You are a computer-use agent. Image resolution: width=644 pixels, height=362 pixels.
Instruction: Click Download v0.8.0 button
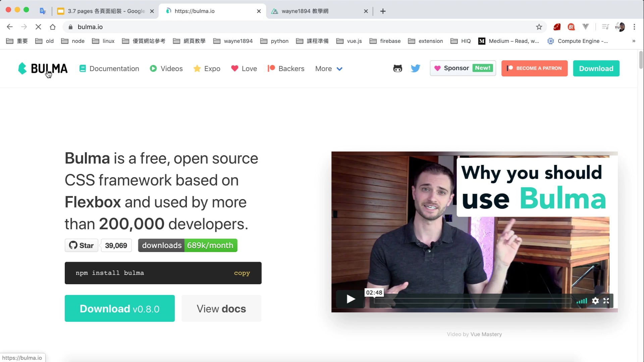119,308
